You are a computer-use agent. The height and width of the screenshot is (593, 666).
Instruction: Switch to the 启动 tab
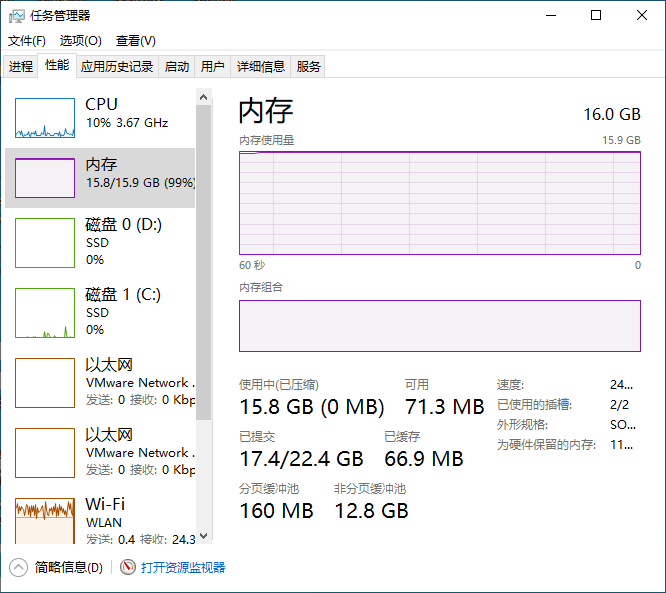177,67
